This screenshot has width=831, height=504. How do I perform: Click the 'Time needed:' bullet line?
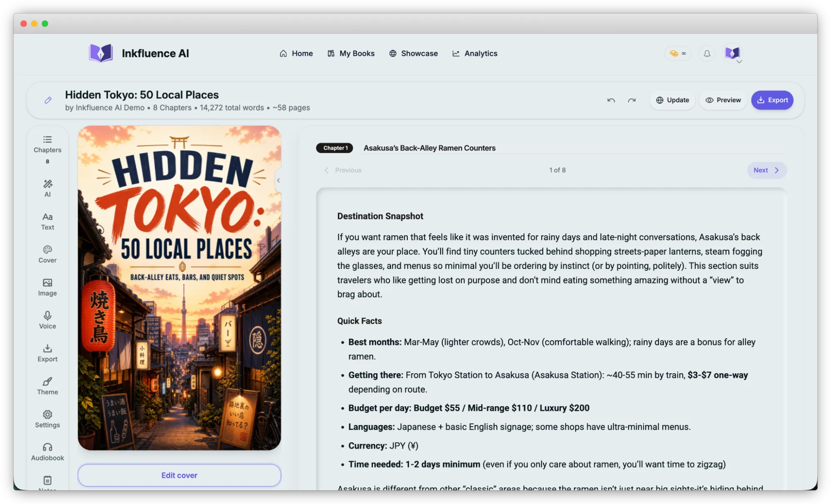pyautogui.click(x=537, y=464)
